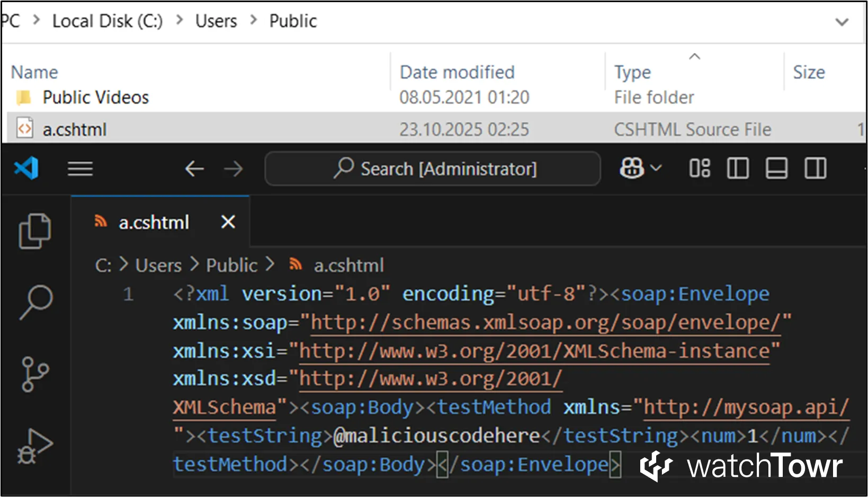Open the Run and Debug view
The width and height of the screenshot is (868, 497).
35,446
